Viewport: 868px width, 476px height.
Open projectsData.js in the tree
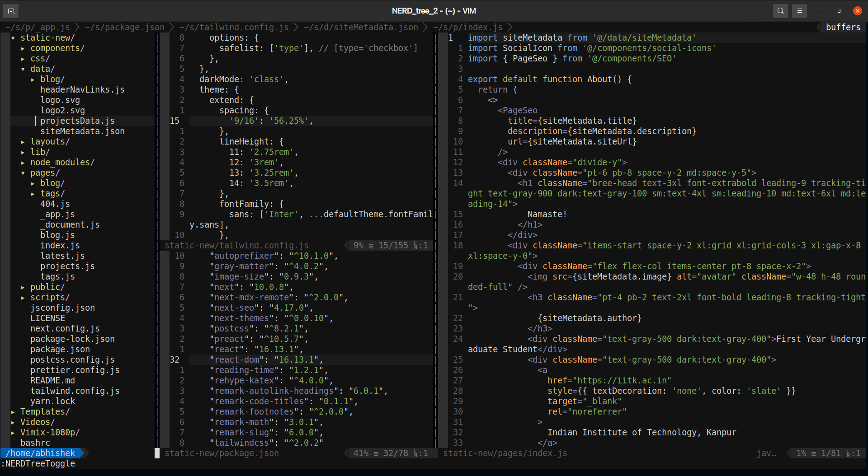(x=77, y=121)
